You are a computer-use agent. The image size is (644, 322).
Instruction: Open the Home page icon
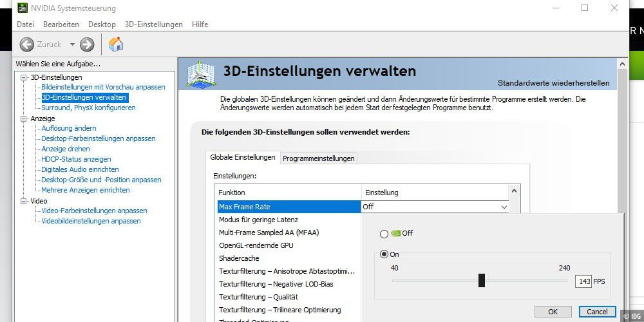coord(116,44)
